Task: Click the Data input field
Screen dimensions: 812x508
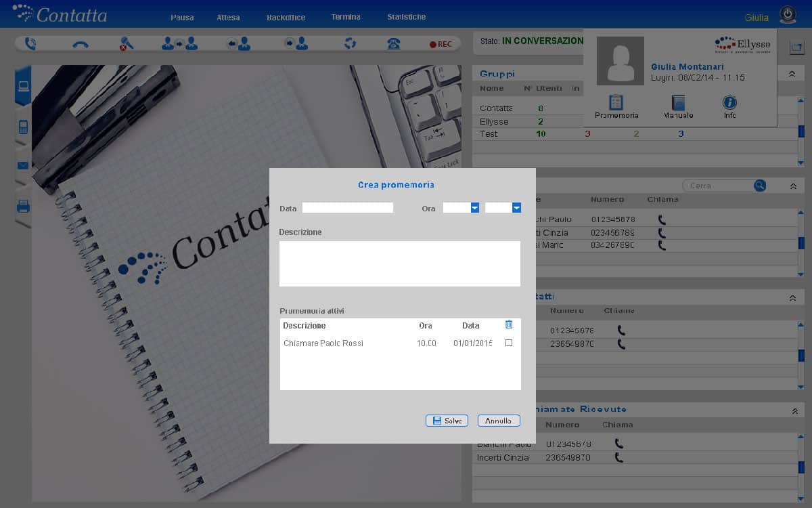Action: coord(347,208)
